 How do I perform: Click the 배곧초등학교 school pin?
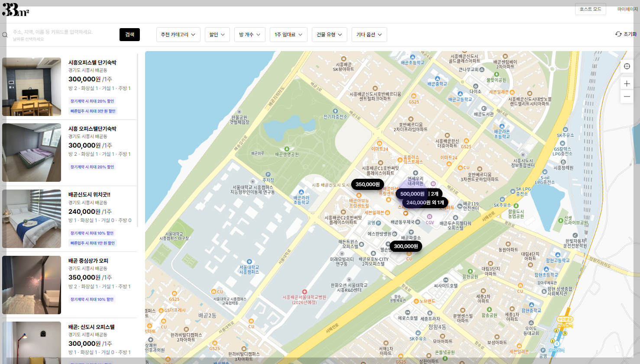pyautogui.click(x=413, y=57)
